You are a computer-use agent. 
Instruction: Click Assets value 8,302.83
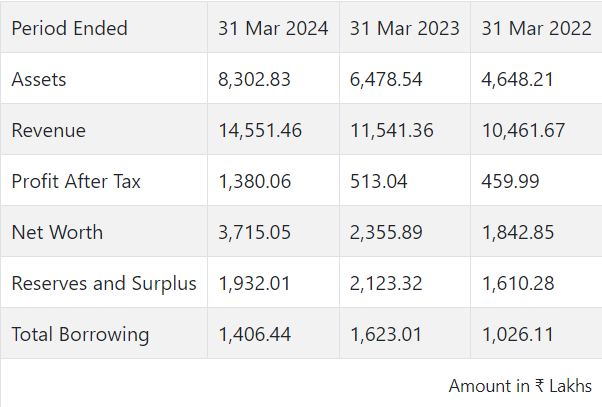point(254,79)
